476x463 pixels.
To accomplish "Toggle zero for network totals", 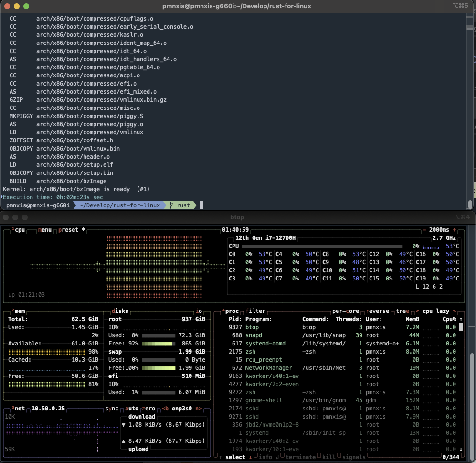I will click(148, 409).
